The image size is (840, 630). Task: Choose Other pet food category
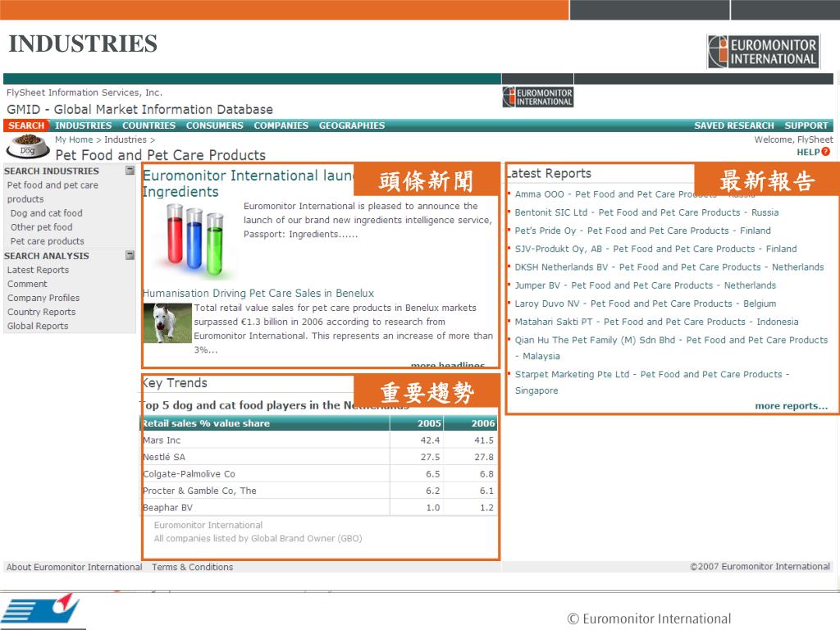click(x=41, y=227)
